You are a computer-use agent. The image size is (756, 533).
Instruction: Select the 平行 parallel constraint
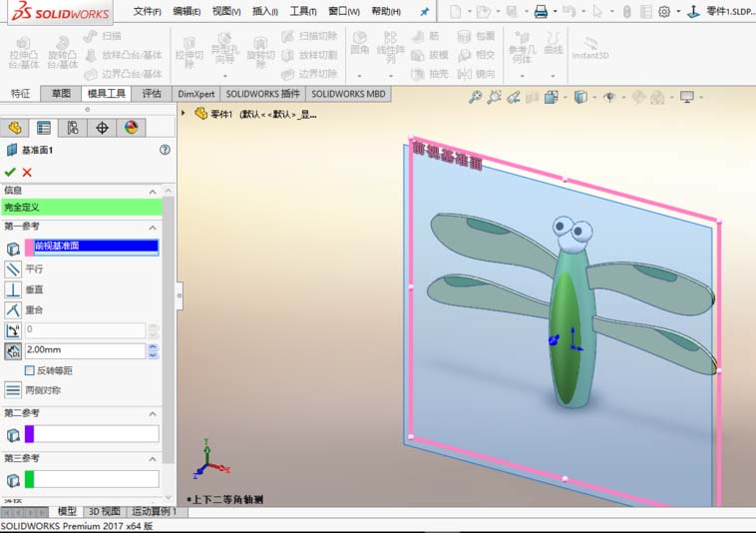point(13,269)
